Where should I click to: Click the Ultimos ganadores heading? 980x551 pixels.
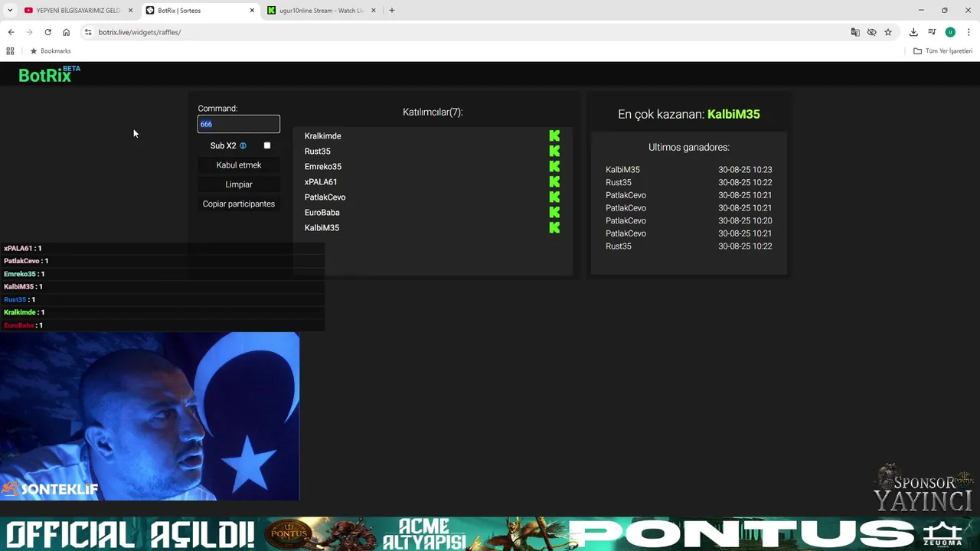(x=689, y=147)
